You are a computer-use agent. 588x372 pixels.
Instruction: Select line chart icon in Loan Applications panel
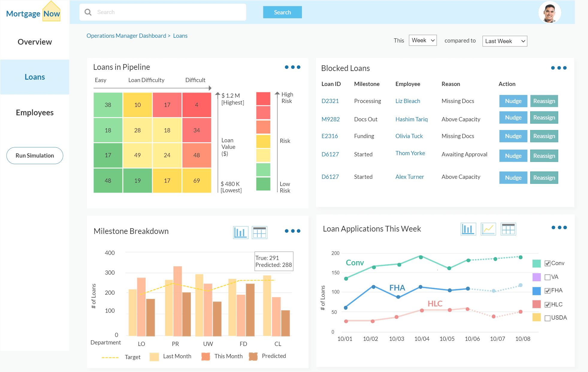click(488, 229)
